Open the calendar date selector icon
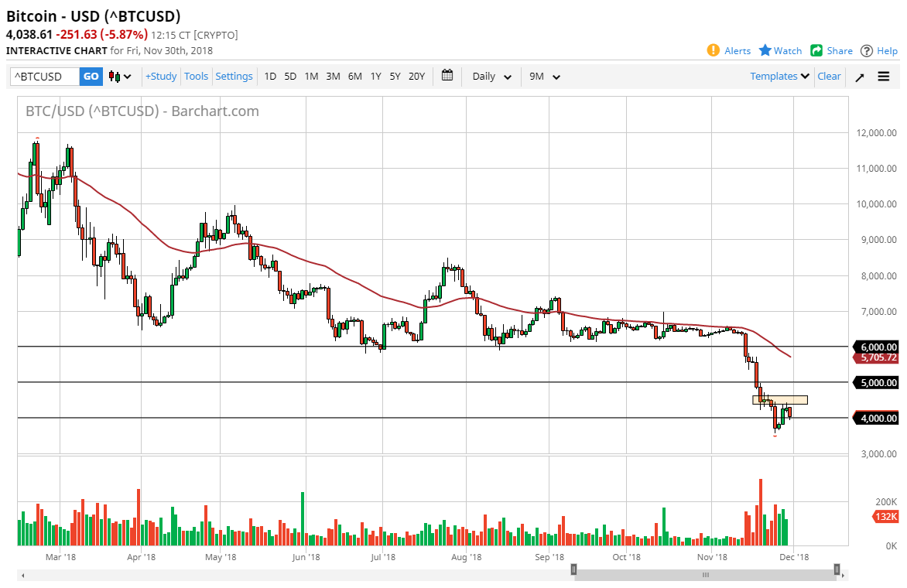Image resolution: width=907 pixels, height=588 pixels. (x=447, y=76)
